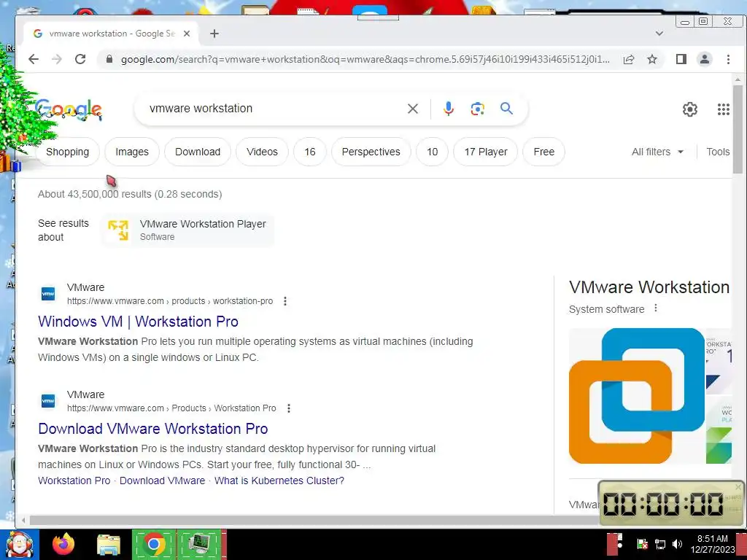The width and height of the screenshot is (747, 560).
Task: Open the What is Kubernetes Cluster? sitelink
Action: click(x=279, y=481)
